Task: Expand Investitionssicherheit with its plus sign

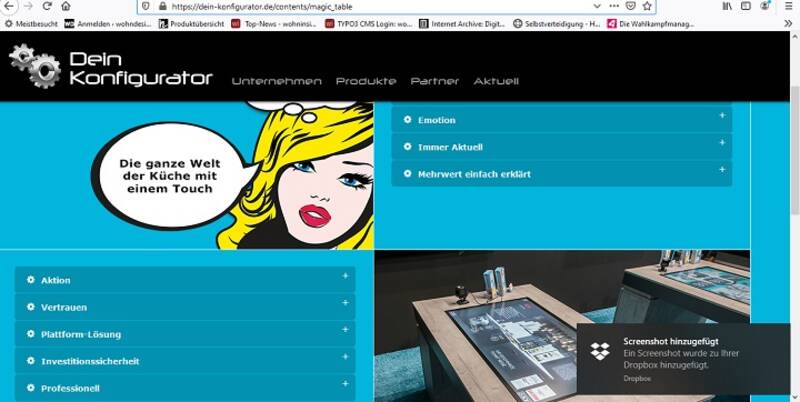Action: [x=345, y=356]
